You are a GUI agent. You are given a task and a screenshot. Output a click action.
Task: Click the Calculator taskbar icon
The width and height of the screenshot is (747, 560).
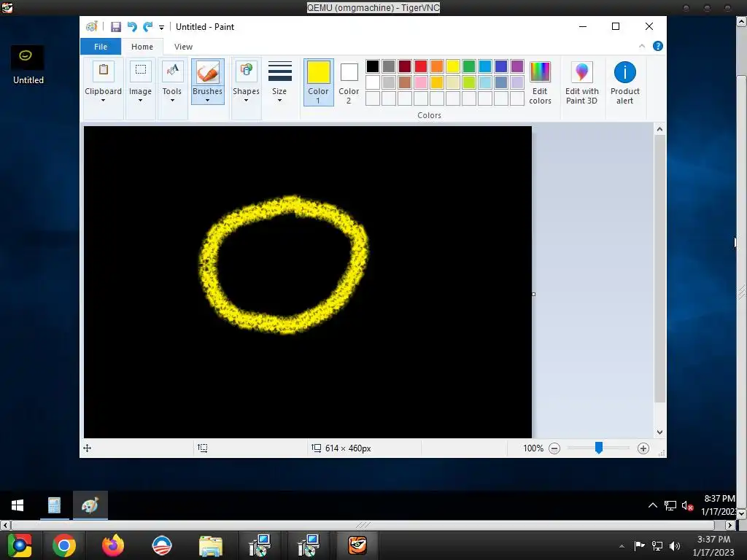click(54, 505)
